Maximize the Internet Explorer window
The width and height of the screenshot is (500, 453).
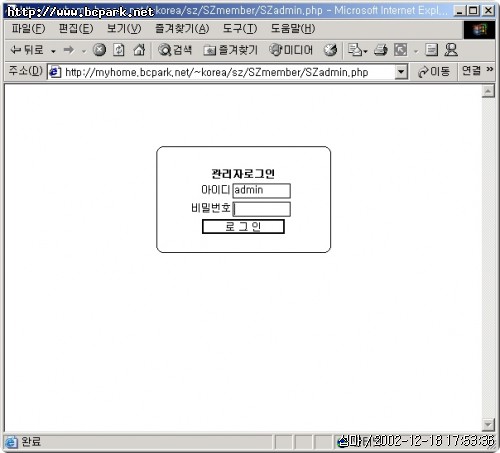click(x=473, y=11)
